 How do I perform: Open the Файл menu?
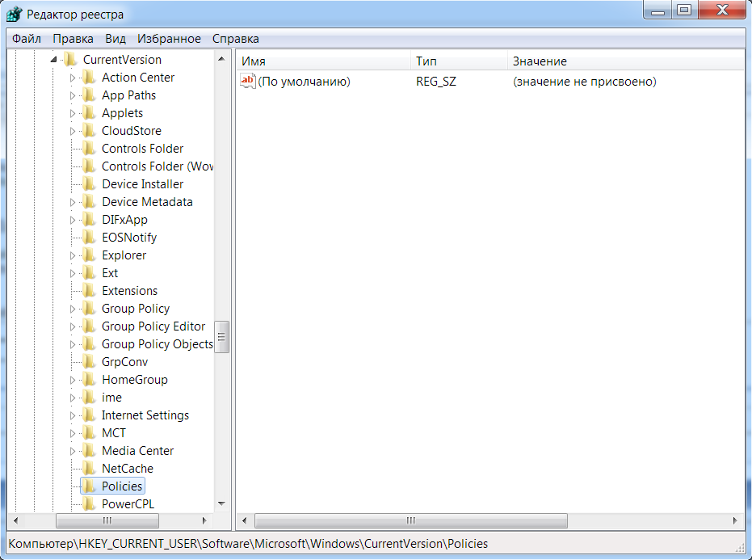pyautogui.click(x=27, y=39)
